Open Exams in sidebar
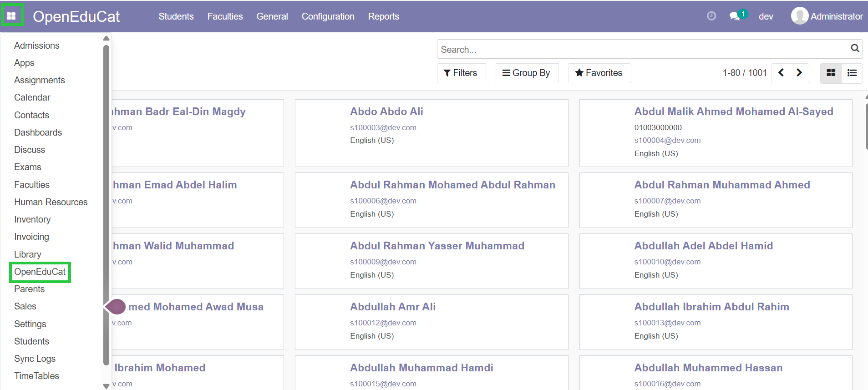868x390 pixels. [x=27, y=167]
